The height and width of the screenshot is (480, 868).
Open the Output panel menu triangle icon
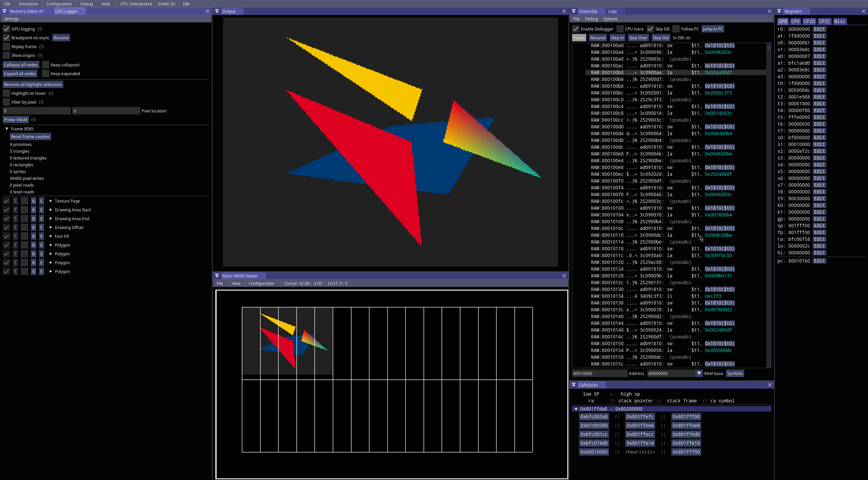pos(217,11)
